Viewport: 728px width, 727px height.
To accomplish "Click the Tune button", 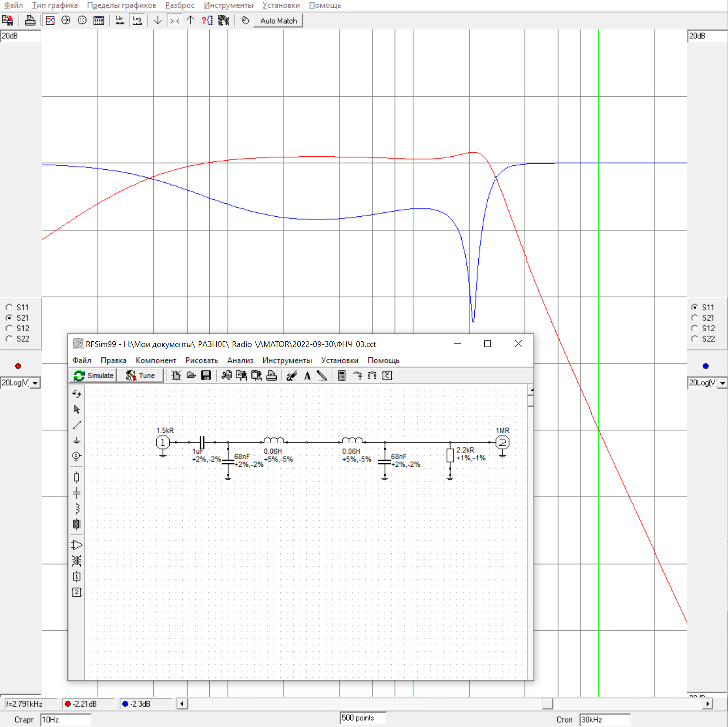I will (x=141, y=375).
